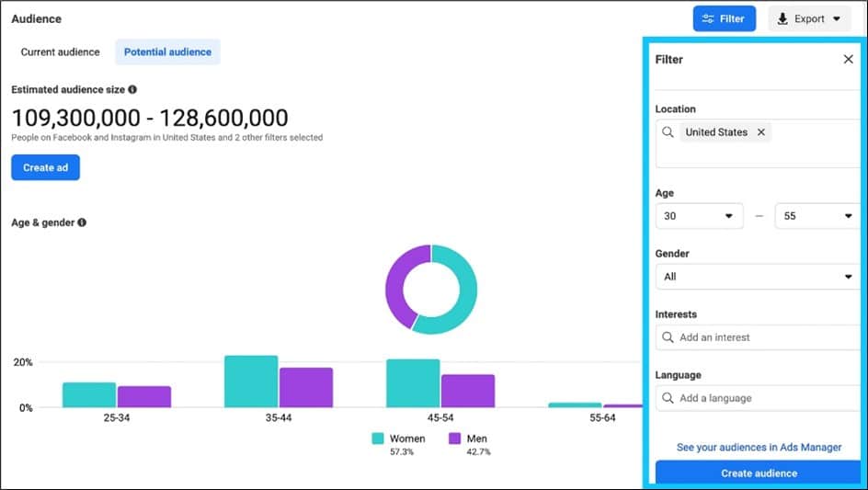This screenshot has height=490, width=868.
Task: Click the Filter button
Action: coord(724,18)
